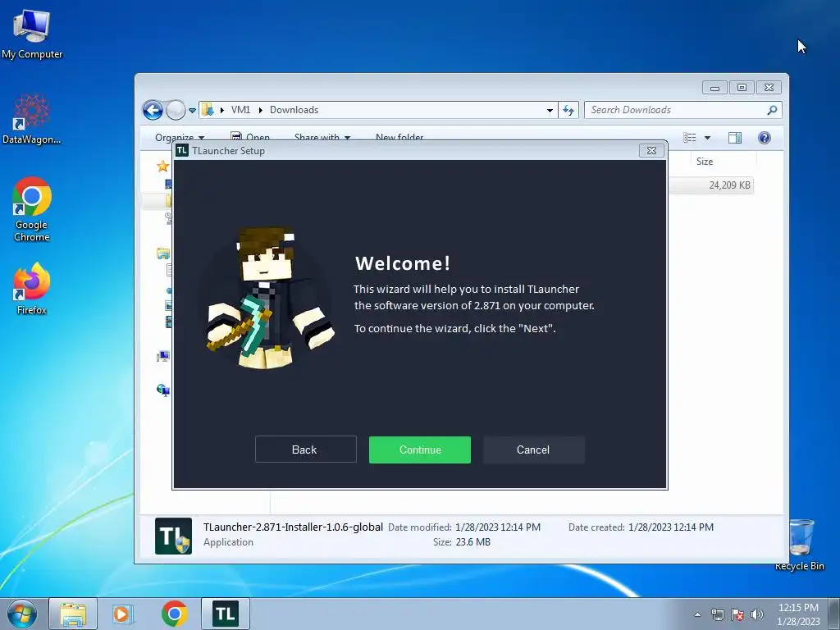Navigate back in Explorer window

click(x=153, y=111)
